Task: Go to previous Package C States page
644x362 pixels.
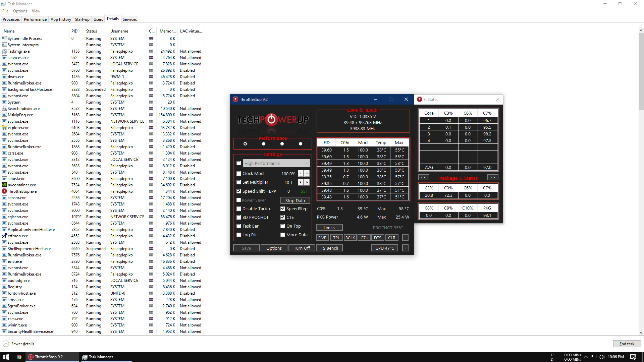Action: coord(424,178)
